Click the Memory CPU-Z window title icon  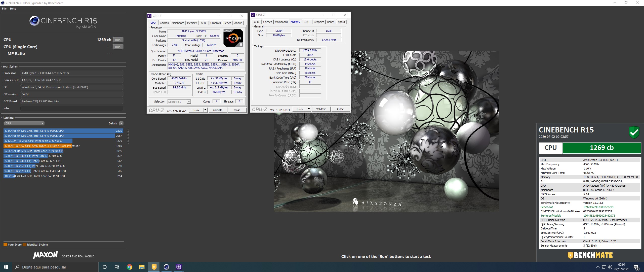(x=253, y=15)
